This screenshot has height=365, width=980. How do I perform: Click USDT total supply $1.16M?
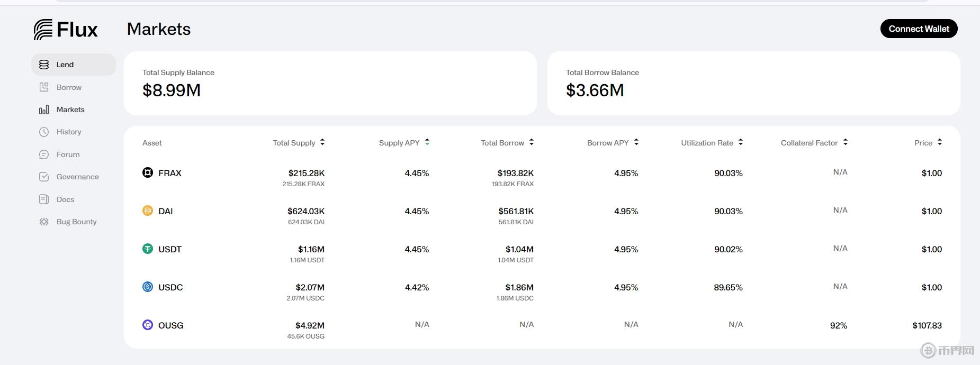[311, 249]
